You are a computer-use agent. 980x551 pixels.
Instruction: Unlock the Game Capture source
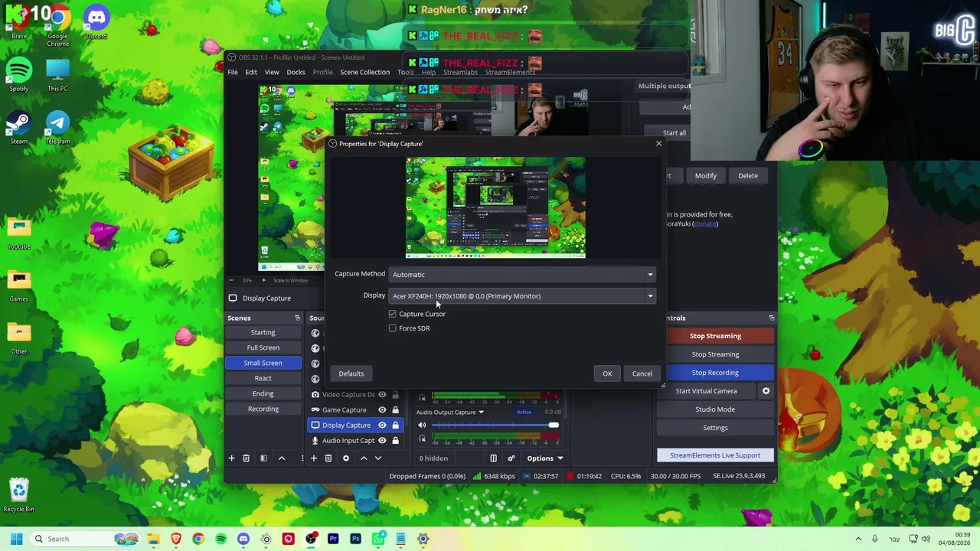395,410
